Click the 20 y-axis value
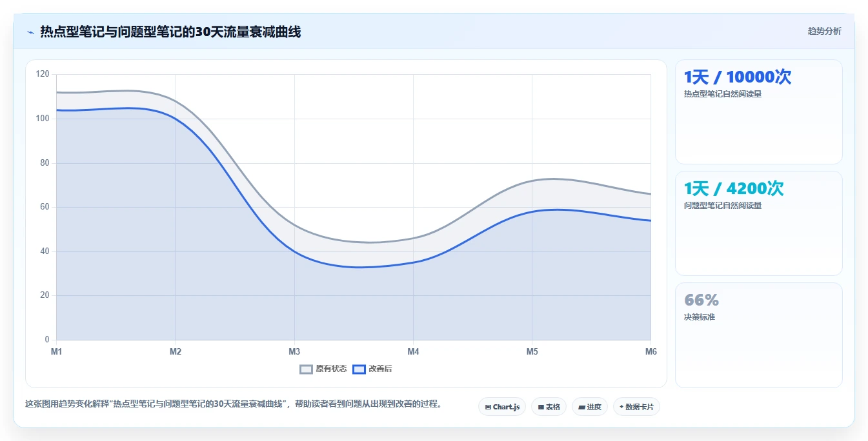Viewport: 868px width, 441px height. point(45,295)
